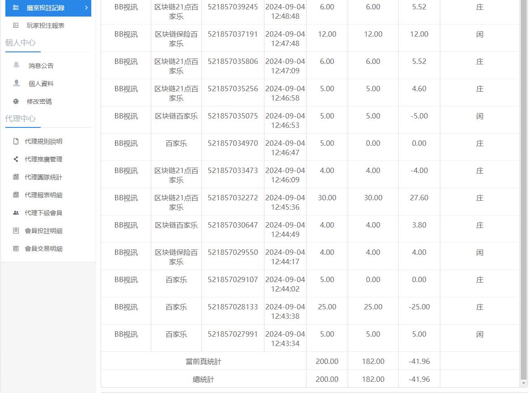This screenshot has height=393, width=532.
Task: Expand the 廳室投註記錄 chevron arrow
Action: 87,8
